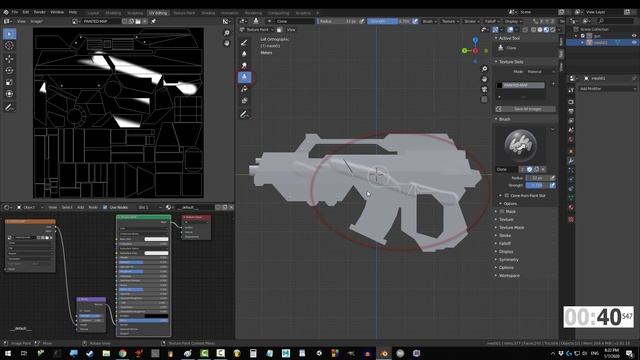The image size is (640, 360).
Task: Select the Smear tool in viewport toolbar
Action: 244,65
